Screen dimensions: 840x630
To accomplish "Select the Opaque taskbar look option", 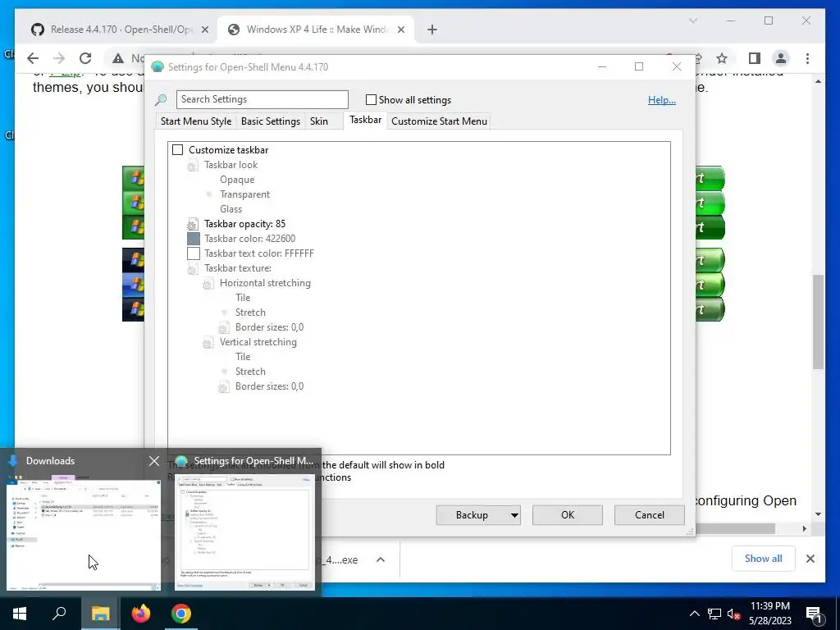I will pos(237,180).
